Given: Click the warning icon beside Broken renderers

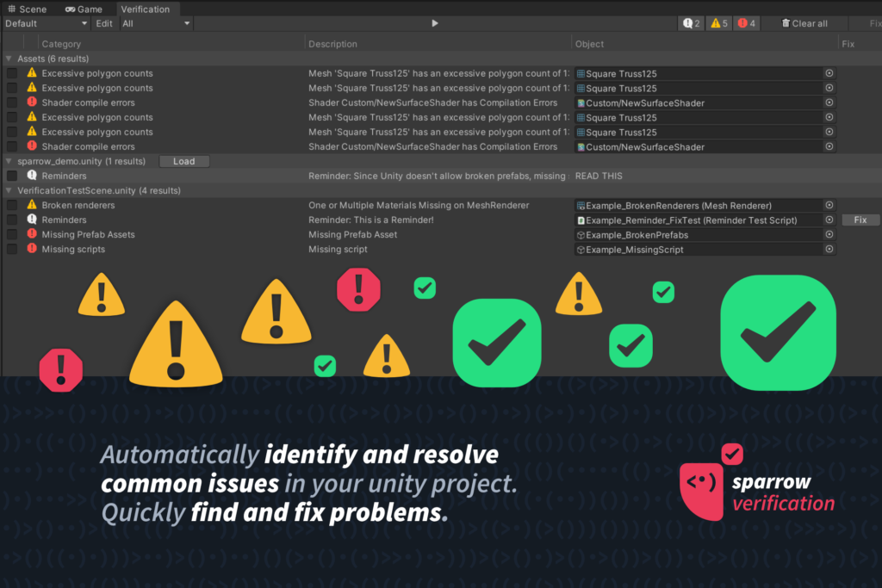Looking at the screenshot, I should (x=32, y=205).
